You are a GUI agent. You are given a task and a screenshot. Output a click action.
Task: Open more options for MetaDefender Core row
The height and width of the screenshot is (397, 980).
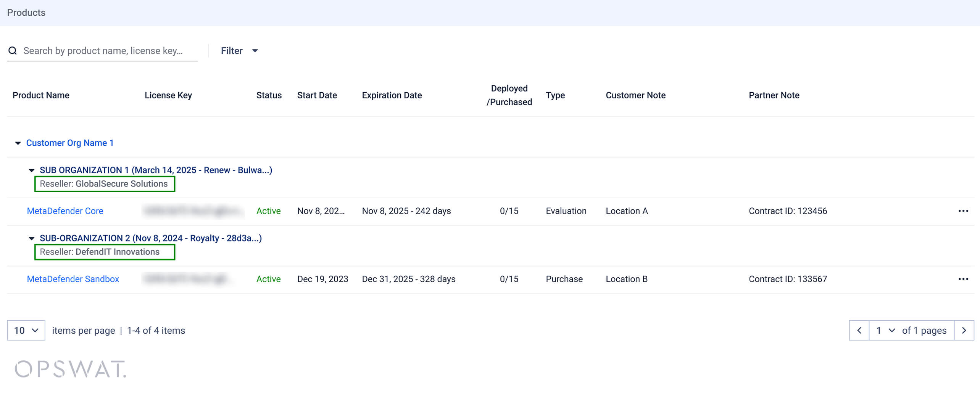(963, 211)
